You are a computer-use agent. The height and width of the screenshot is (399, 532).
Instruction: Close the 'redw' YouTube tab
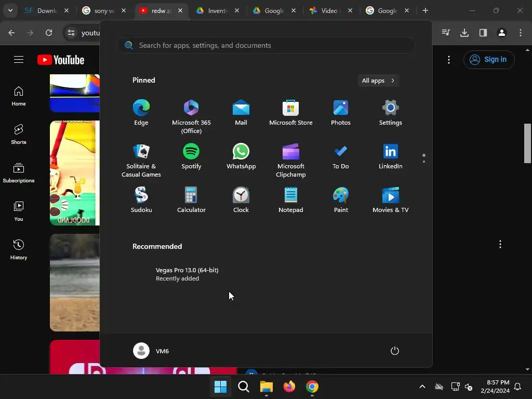tap(180, 11)
